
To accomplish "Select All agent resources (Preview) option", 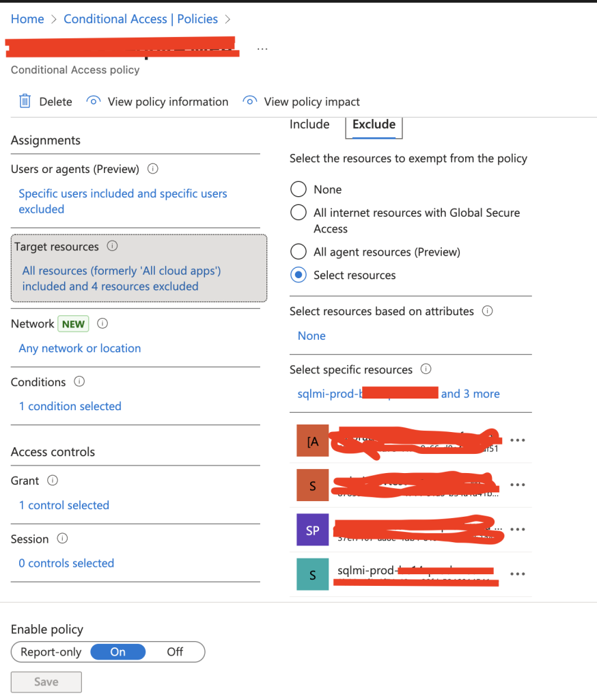I will pos(298,252).
